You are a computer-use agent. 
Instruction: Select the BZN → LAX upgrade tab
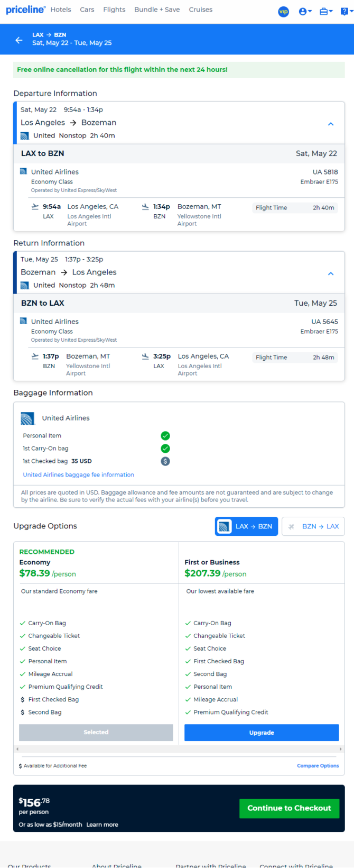313,526
